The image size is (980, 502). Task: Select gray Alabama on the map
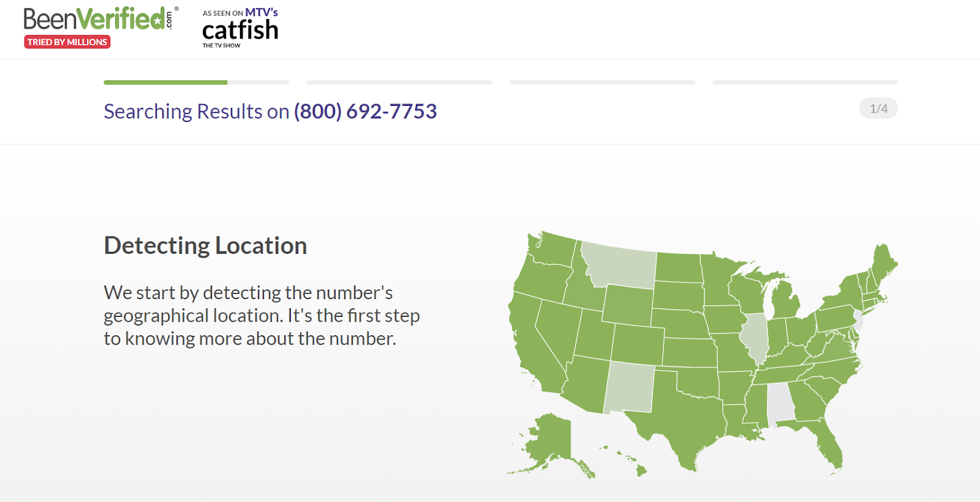[x=780, y=402]
